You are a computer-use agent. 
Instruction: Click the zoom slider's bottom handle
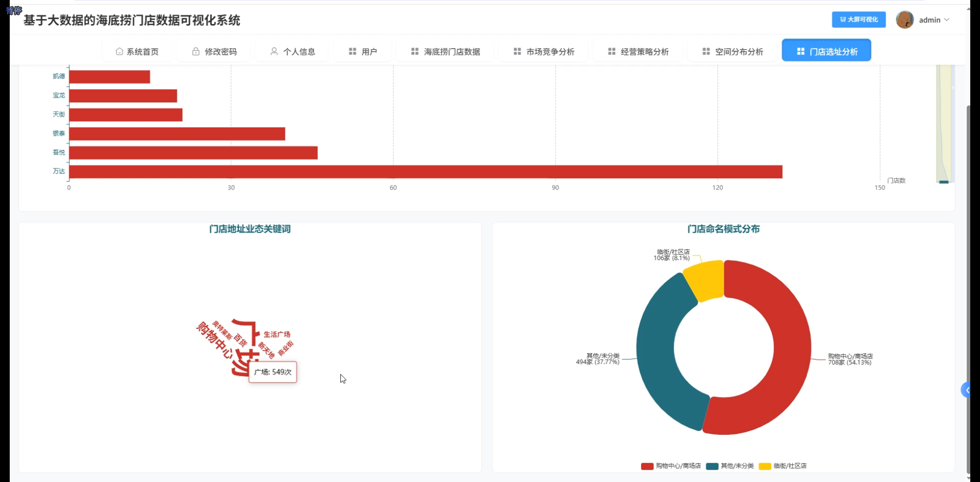(944, 182)
